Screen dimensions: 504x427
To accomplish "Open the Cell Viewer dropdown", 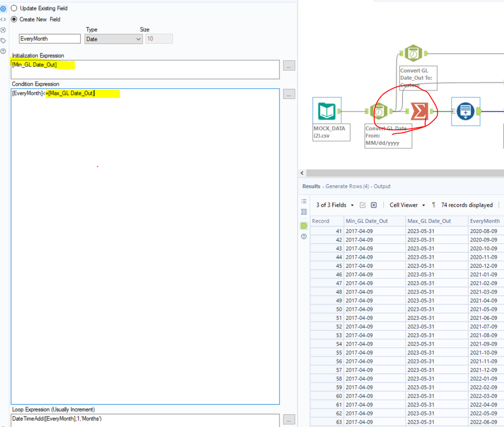I will click(407, 205).
